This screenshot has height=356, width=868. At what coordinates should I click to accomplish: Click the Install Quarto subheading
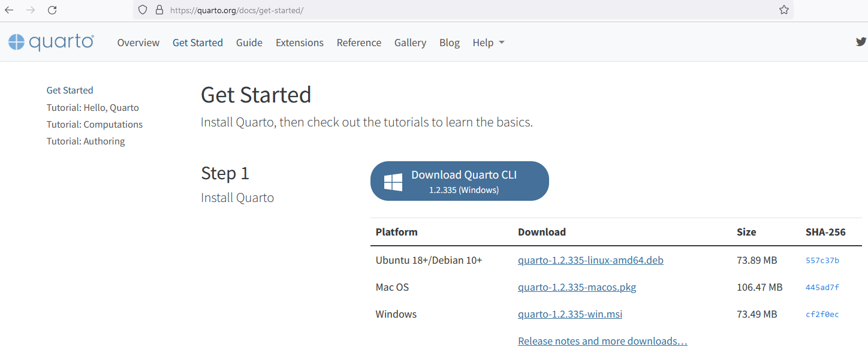(237, 198)
